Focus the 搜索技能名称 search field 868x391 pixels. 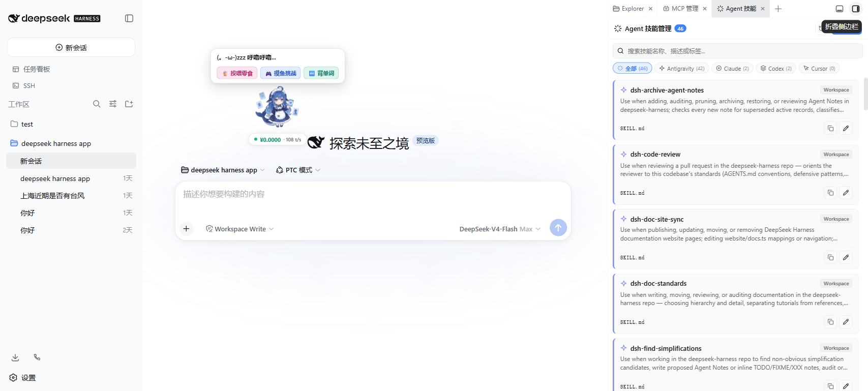(737, 51)
